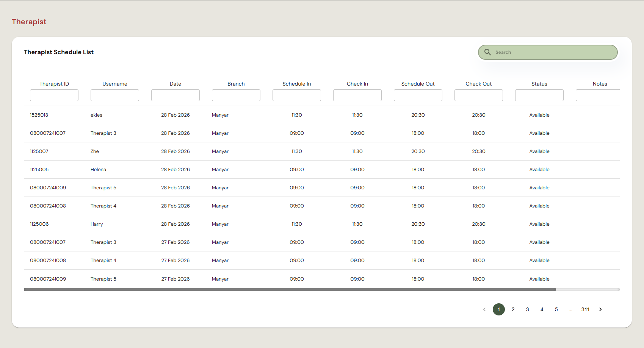Click Schedule In 11:30 in Harry row
The image size is (644, 348).
pos(297,224)
